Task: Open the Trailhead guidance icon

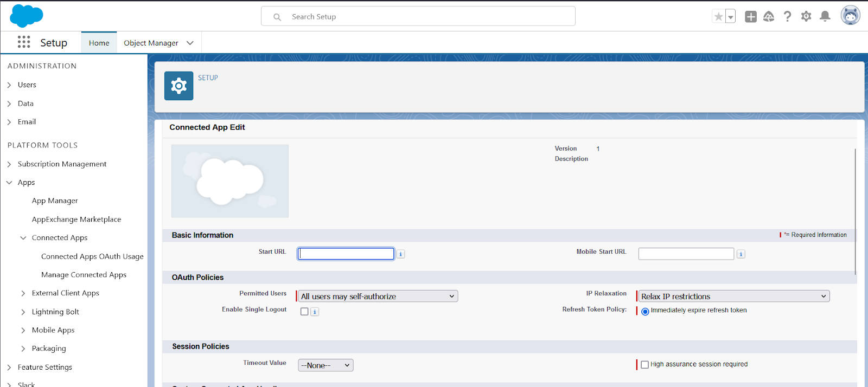Action: click(769, 17)
